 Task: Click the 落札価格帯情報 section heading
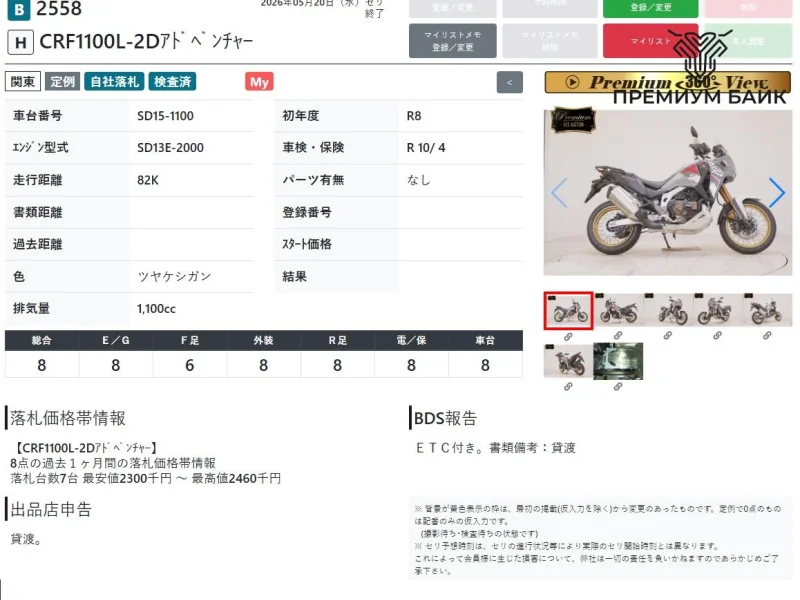pos(68,418)
